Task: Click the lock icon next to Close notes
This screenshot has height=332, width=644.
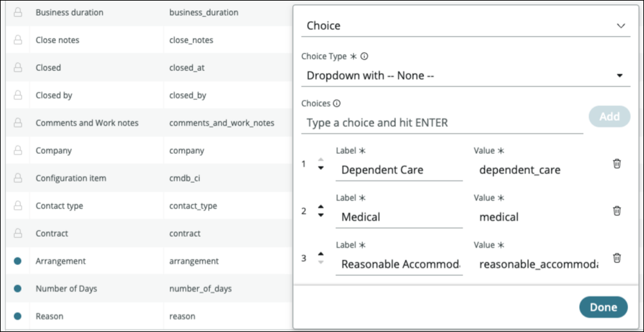Action: tap(19, 40)
